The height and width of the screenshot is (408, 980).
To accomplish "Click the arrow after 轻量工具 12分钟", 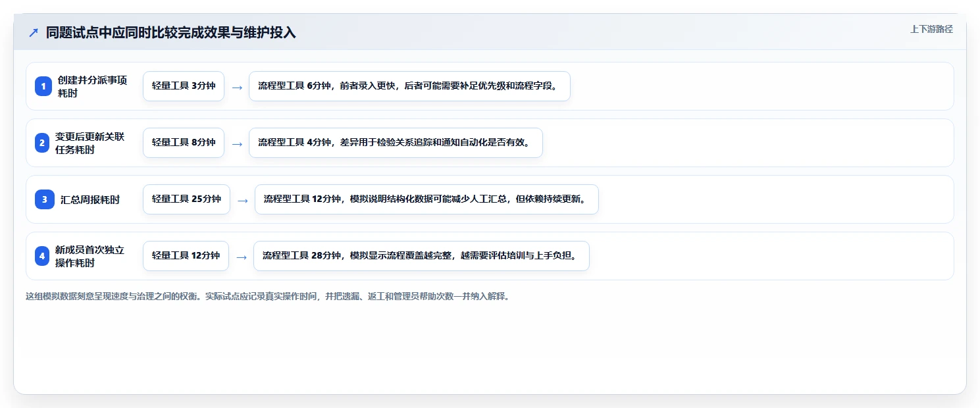I will 242,257.
